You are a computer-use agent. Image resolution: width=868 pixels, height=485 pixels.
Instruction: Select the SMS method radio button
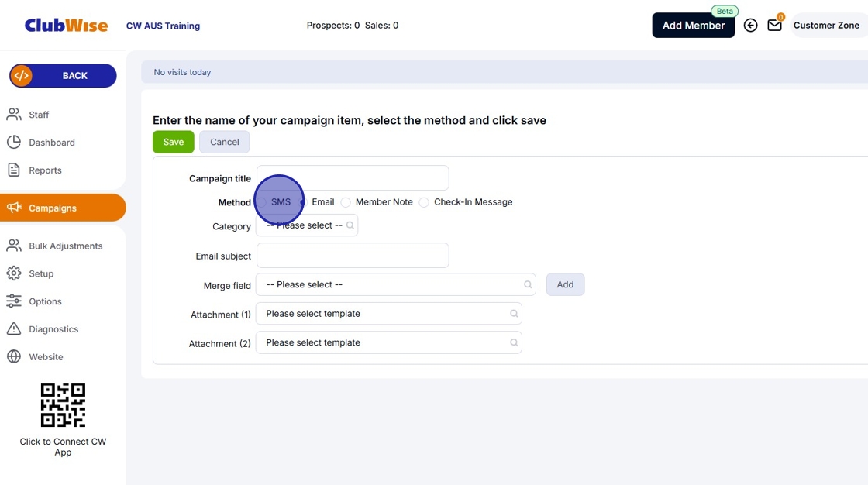262,201
